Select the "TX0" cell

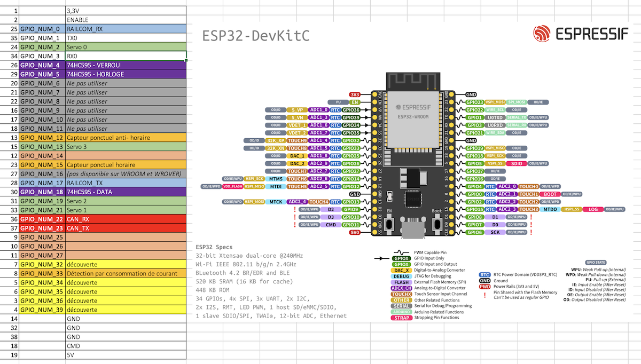pos(126,38)
